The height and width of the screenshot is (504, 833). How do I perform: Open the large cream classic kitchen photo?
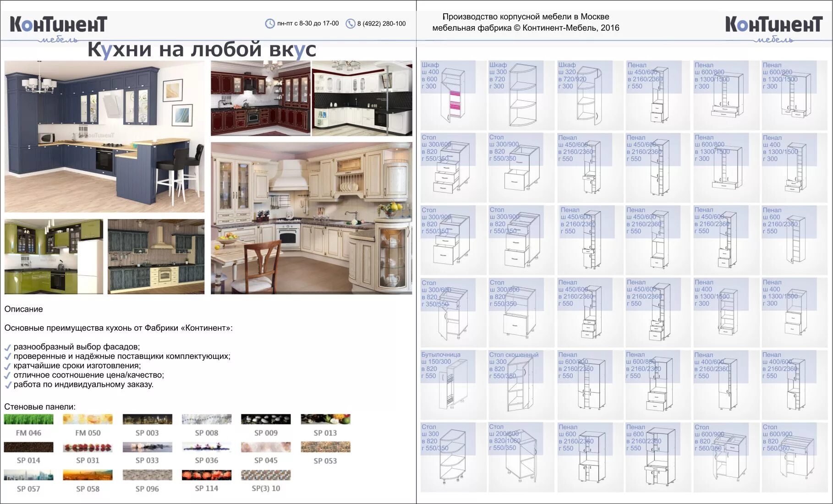(x=311, y=218)
